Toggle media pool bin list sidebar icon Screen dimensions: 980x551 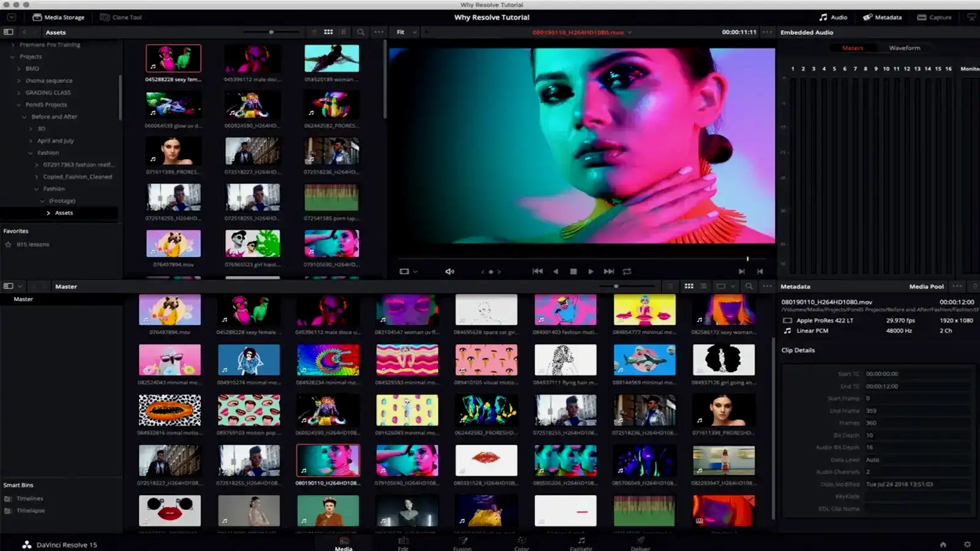point(9,286)
